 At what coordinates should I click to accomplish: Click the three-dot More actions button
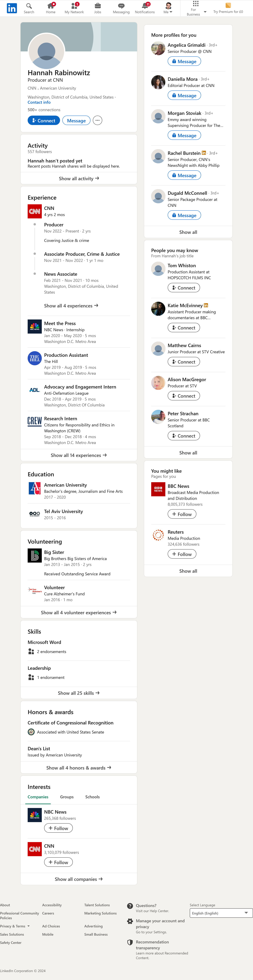click(x=98, y=120)
